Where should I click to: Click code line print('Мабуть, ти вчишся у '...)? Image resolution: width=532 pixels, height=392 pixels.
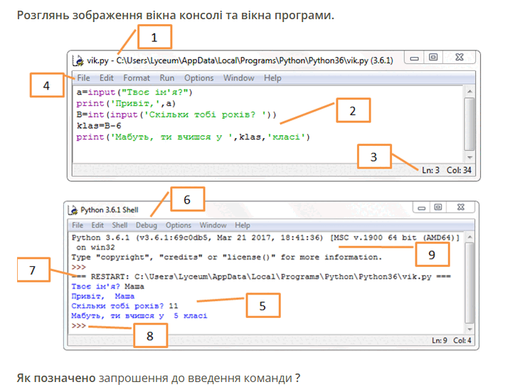pyautogui.click(x=193, y=137)
